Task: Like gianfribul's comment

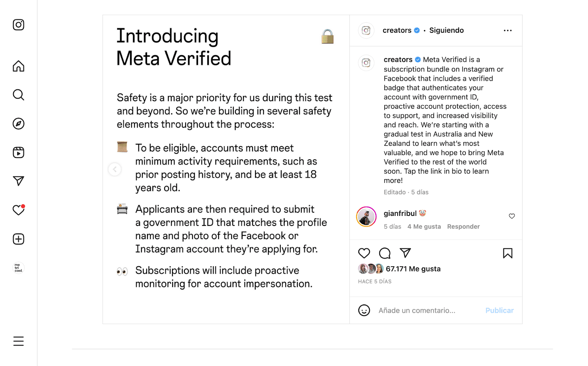Action: tap(512, 216)
